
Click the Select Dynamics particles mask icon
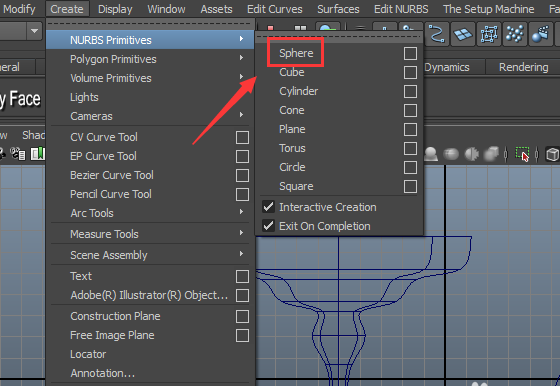point(515,34)
